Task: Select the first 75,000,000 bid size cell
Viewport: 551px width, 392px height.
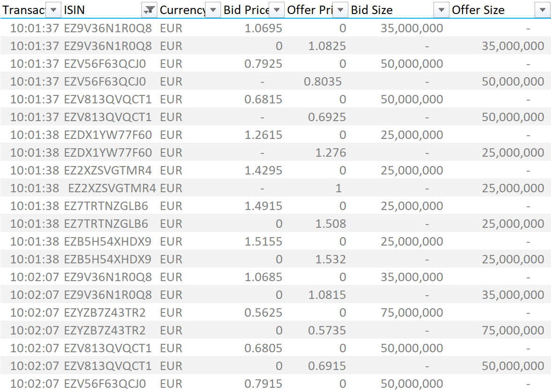Action: point(412,312)
